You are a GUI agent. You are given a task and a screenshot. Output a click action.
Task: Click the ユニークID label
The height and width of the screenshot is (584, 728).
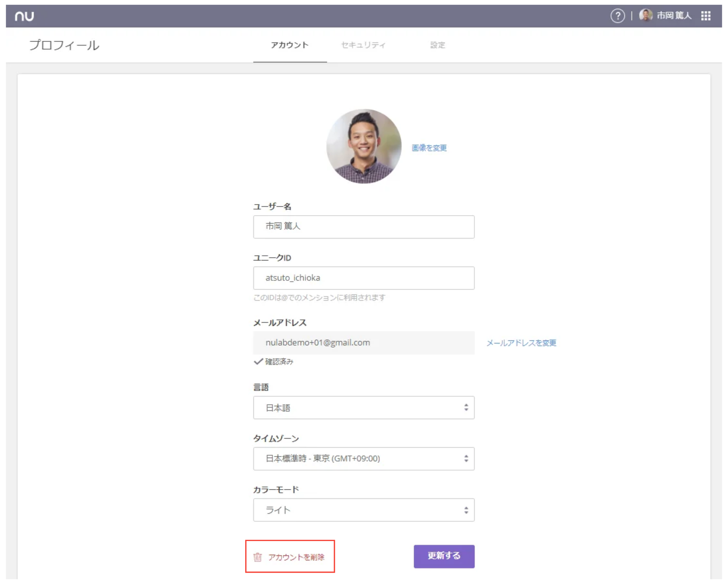point(272,258)
